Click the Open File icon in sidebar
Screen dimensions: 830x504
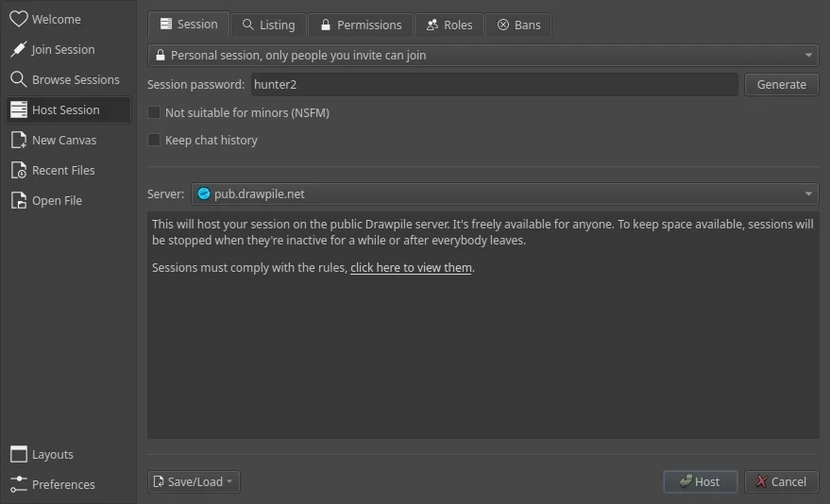coord(19,200)
